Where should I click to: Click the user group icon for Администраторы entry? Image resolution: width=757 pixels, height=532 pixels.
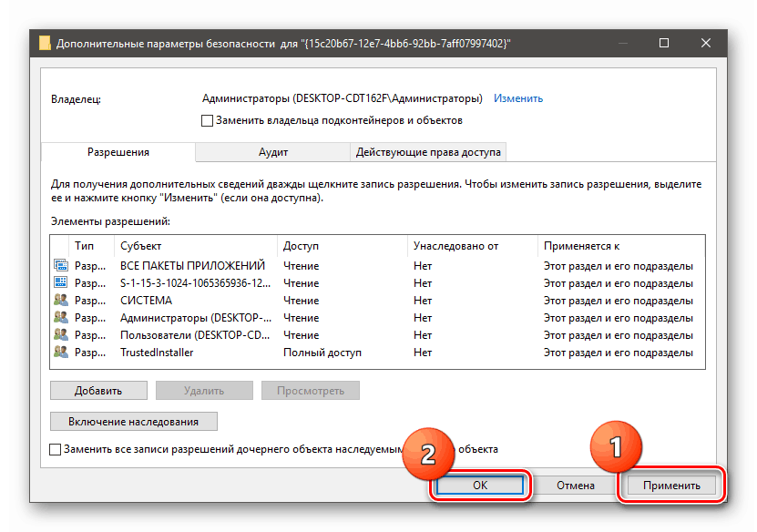point(61,317)
